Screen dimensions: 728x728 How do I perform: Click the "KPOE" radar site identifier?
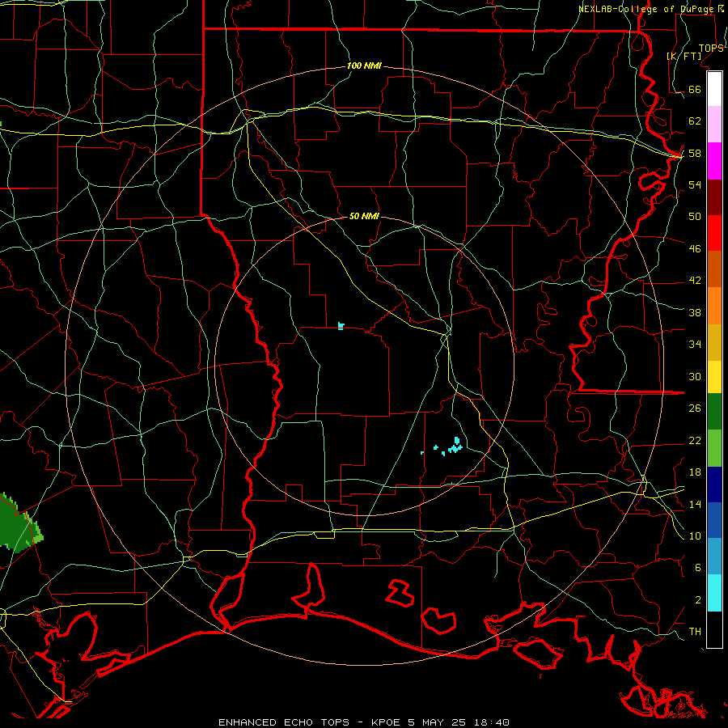(x=386, y=722)
